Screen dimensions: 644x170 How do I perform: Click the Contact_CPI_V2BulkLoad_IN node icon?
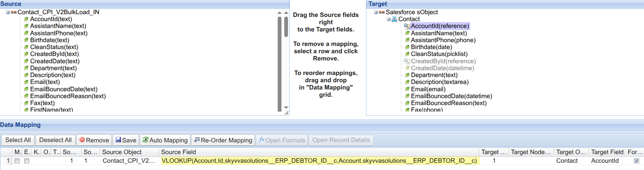[14, 12]
